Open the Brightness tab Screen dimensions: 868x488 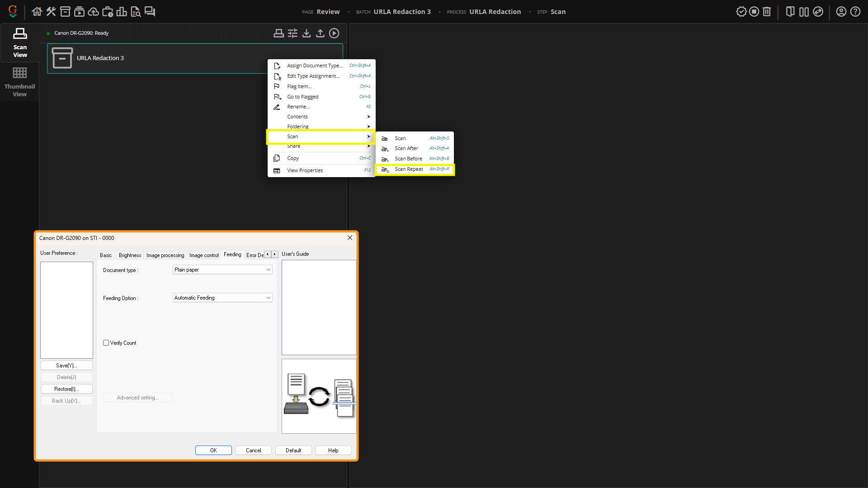[x=130, y=255]
